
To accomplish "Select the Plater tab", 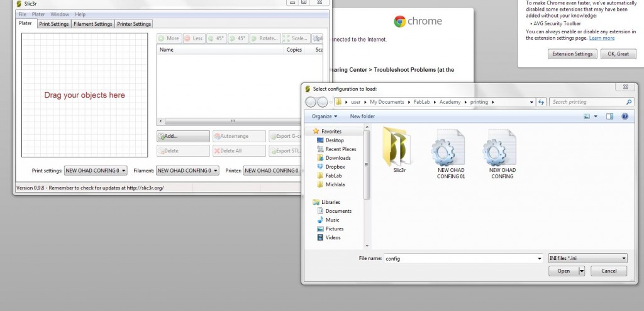I will point(25,23).
